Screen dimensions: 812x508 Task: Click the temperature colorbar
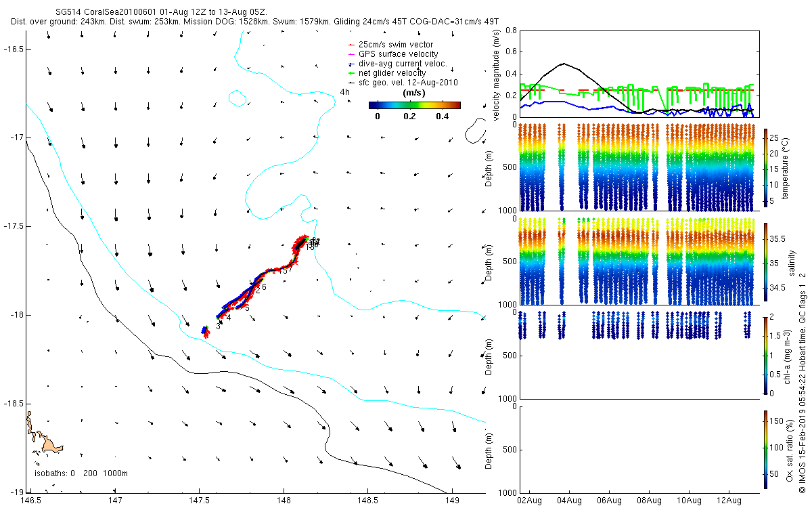765,167
